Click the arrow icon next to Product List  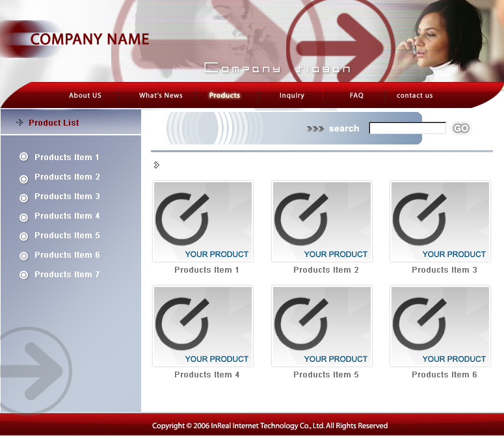(20, 122)
